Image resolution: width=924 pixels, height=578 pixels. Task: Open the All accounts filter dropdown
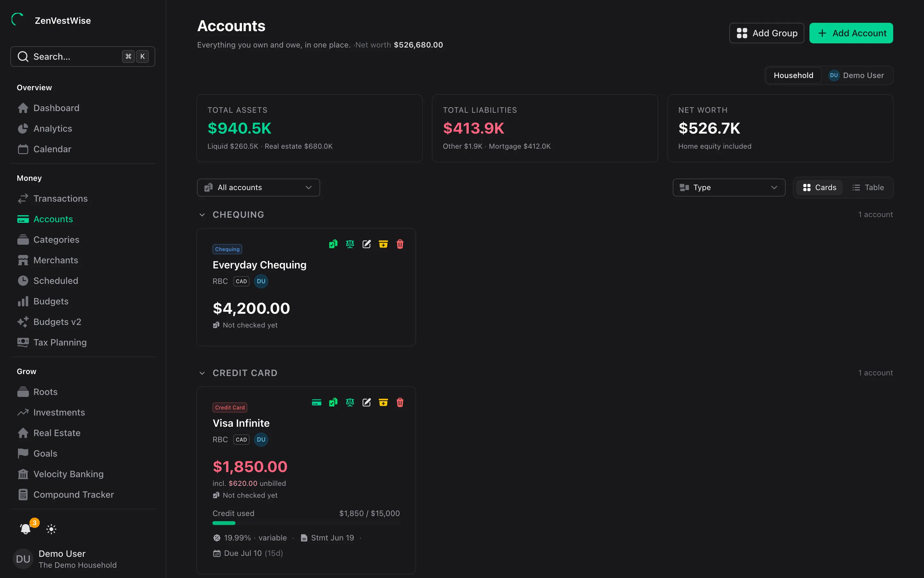tap(259, 188)
